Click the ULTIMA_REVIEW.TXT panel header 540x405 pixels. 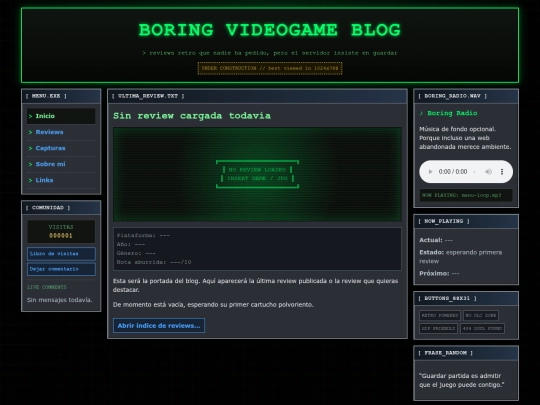257,96
